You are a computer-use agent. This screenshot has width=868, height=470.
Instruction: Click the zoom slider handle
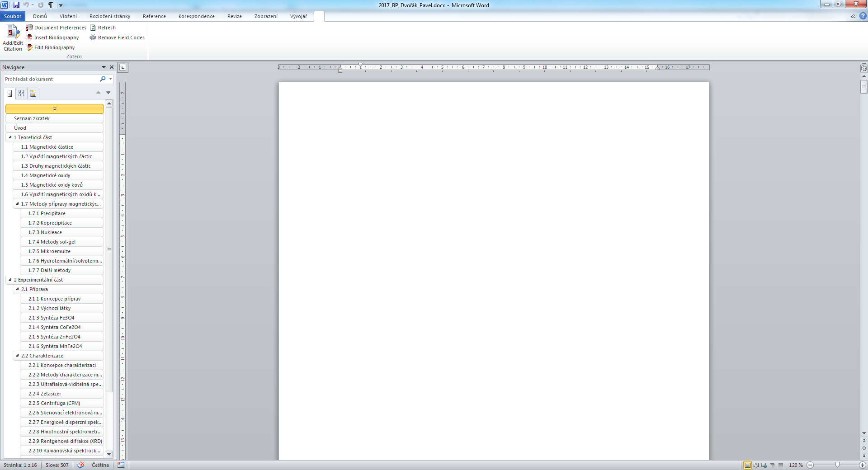click(837, 465)
